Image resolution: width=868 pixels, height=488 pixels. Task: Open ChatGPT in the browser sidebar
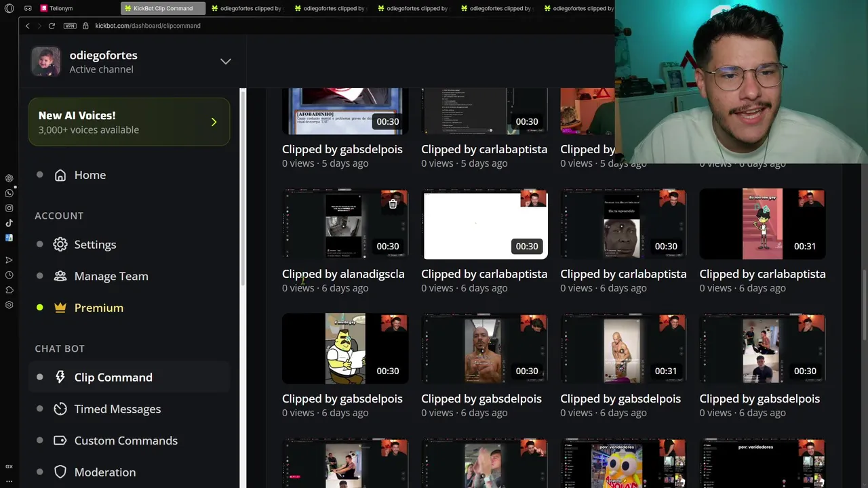(x=9, y=178)
